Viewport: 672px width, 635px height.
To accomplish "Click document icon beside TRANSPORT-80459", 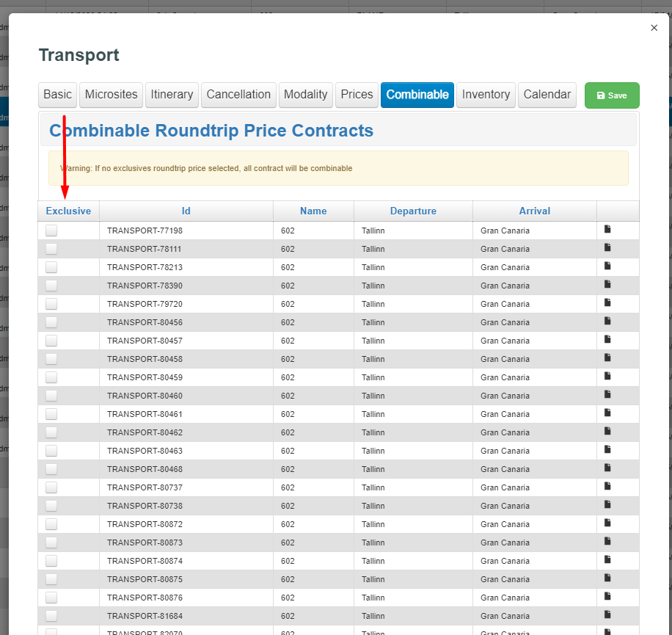I will [x=607, y=377].
